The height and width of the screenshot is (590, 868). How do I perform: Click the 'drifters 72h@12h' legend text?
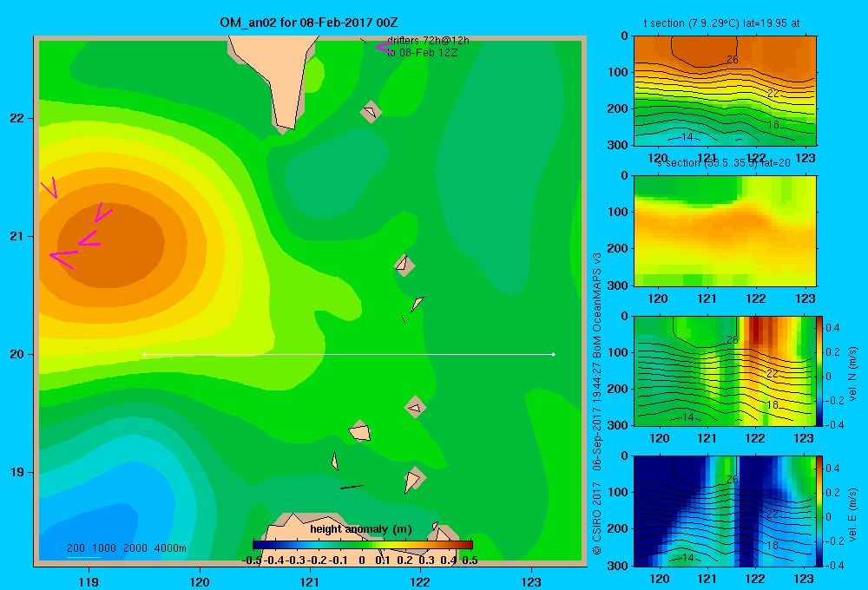[428, 41]
